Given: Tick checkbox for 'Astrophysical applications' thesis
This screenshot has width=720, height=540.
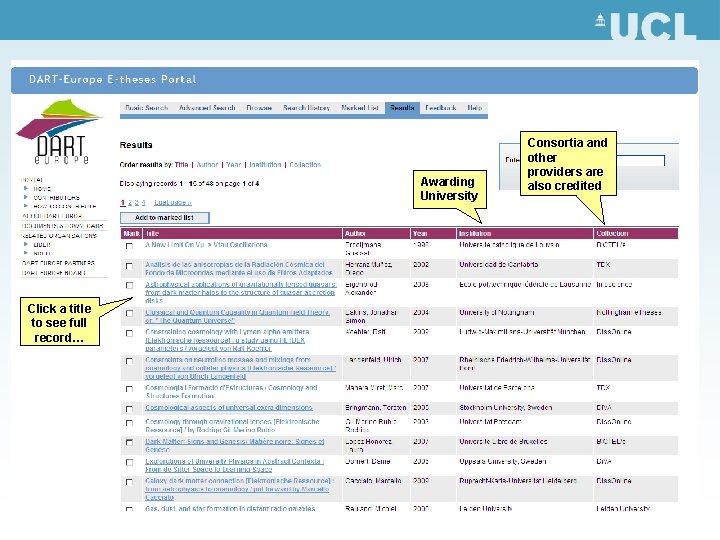Looking at the screenshot, I should [129, 285].
